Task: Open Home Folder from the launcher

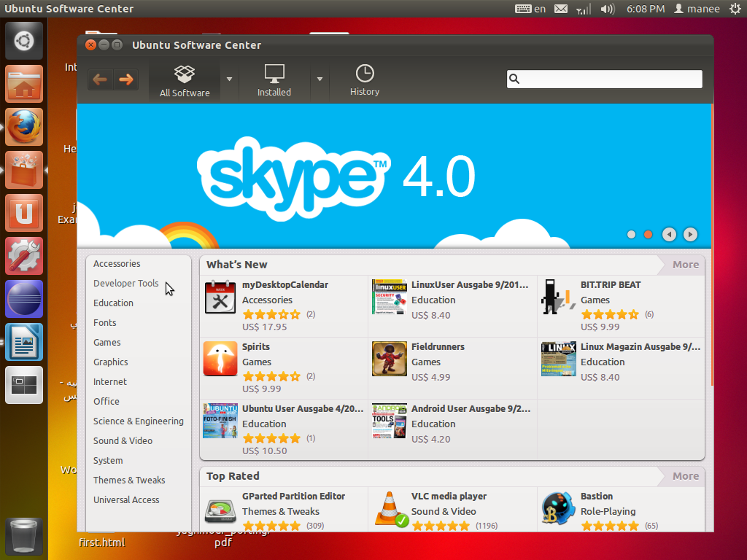Action: point(24,84)
